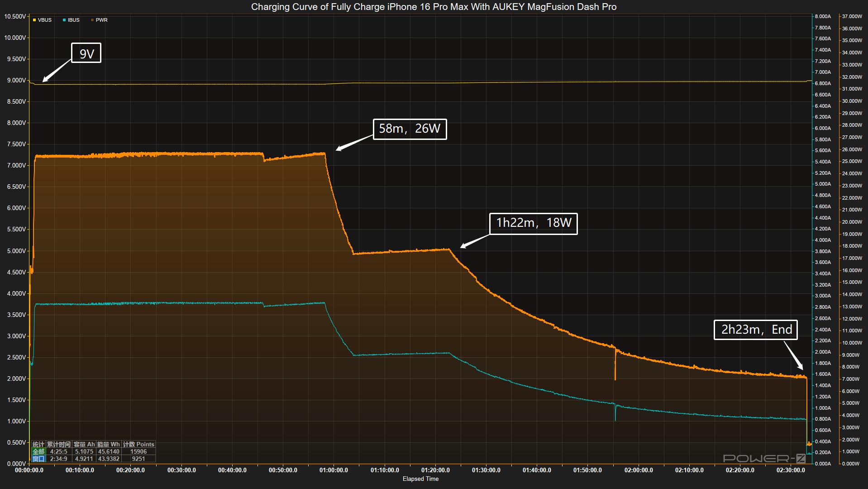Click the 计数 Points column header
868x489 pixels.
pos(138,444)
